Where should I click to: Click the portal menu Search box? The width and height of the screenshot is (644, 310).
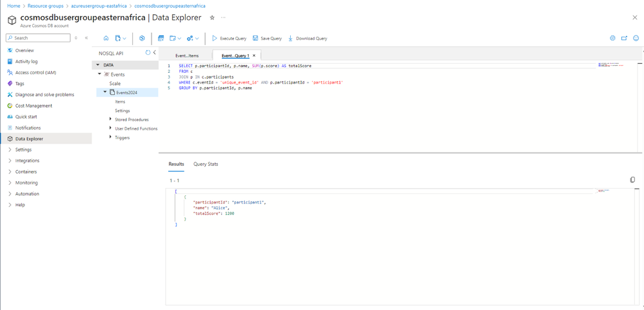pyautogui.click(x=38, y=38)
